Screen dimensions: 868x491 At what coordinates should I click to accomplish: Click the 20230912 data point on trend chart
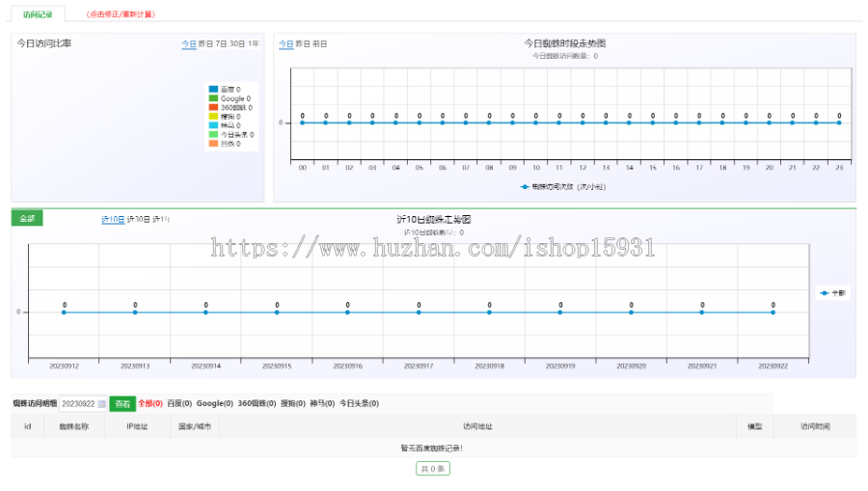[65, 313]
